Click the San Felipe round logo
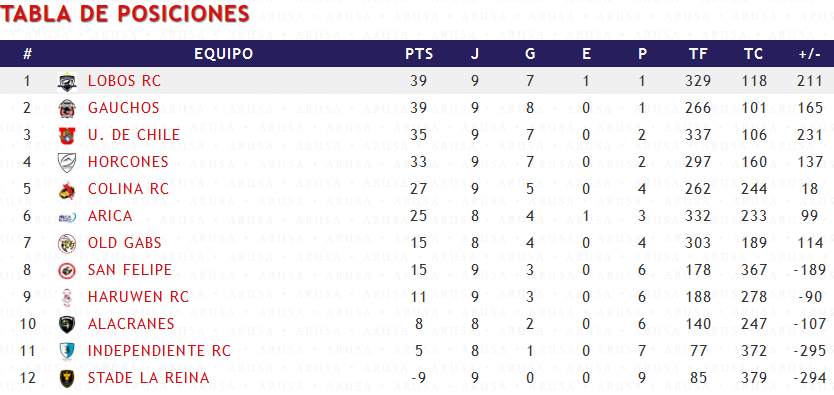Screen dimensions: 834x395 67,270
